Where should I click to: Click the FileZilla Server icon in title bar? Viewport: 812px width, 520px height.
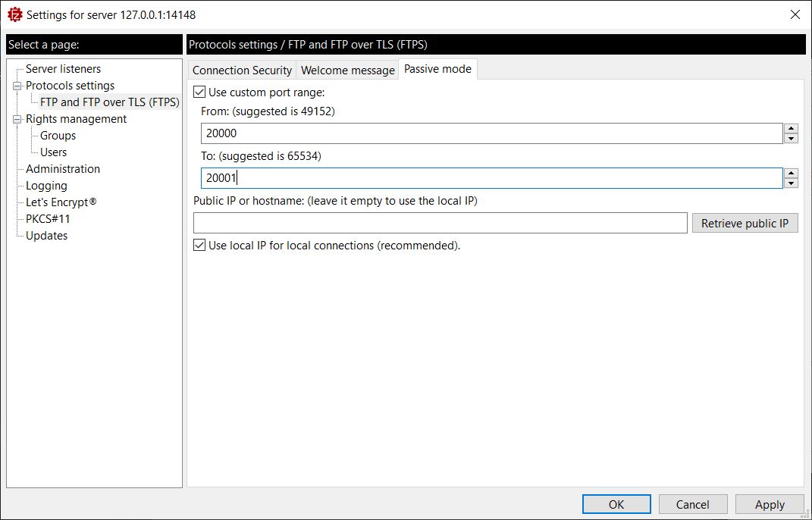pos(14,14)
